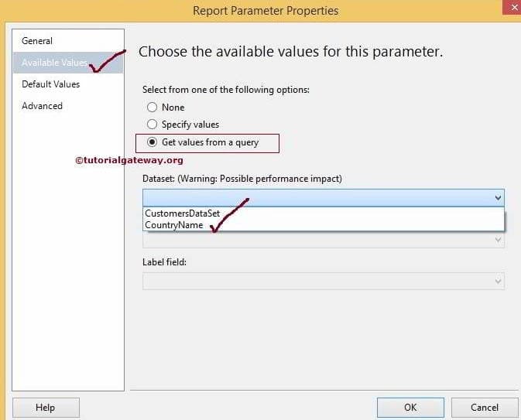The width and height of the screenshot is (521, 420).
Task: Click the partially hidden Value field dropdown arrow
Action: 497,241
